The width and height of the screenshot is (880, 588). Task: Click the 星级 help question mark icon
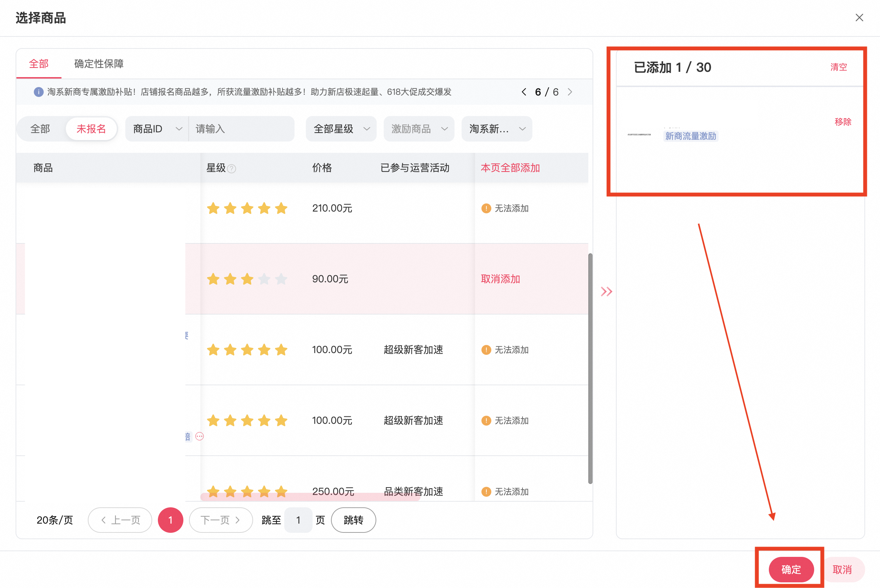click(x=232, y=169)
